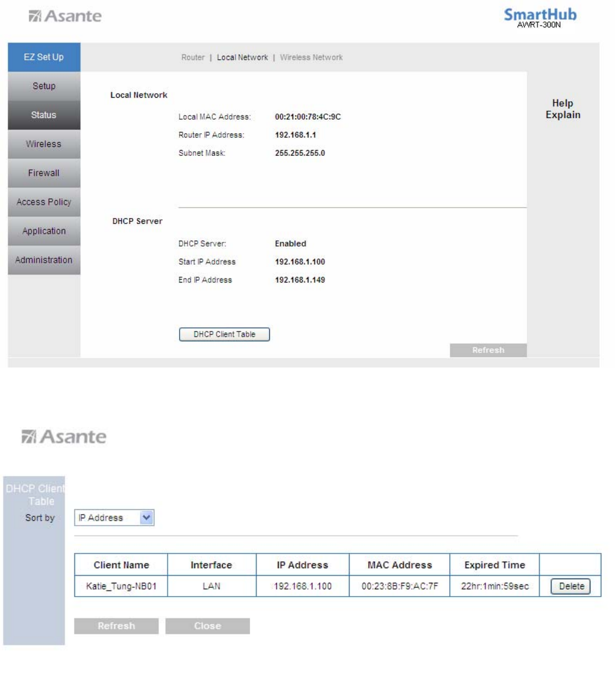Click the IP Address column header

tap(302, 565)
